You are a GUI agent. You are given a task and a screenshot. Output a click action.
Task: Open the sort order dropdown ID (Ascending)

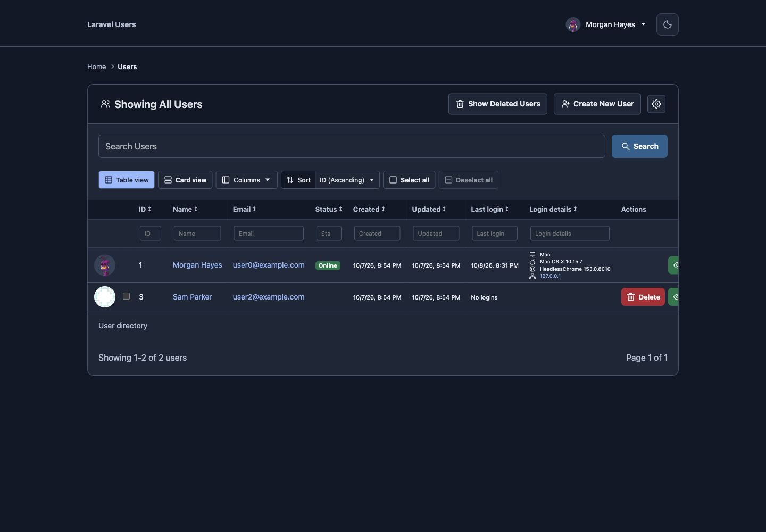tap(347, 180)
